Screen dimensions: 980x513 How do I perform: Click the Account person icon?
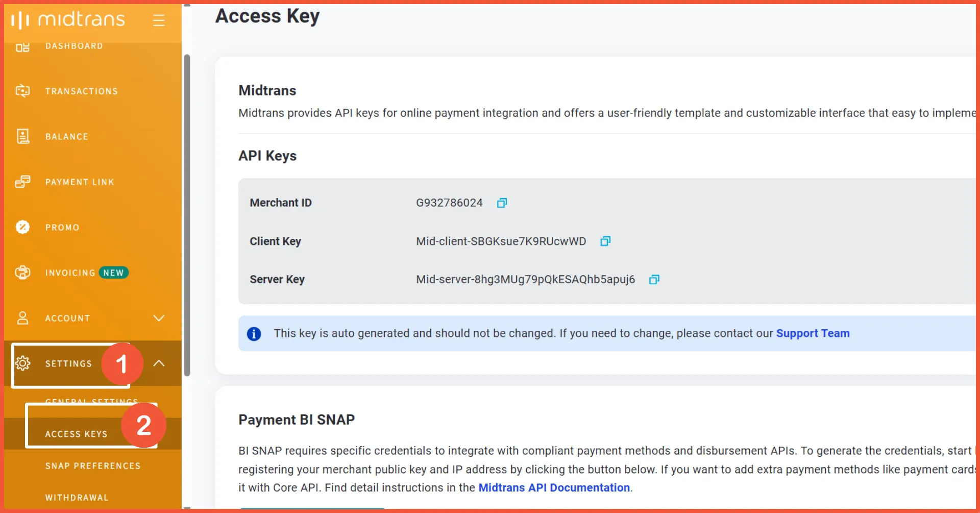click(x=23, y=318)
